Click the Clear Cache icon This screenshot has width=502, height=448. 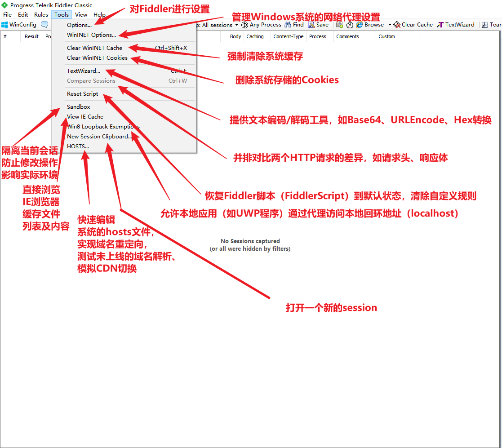(397, 25)
